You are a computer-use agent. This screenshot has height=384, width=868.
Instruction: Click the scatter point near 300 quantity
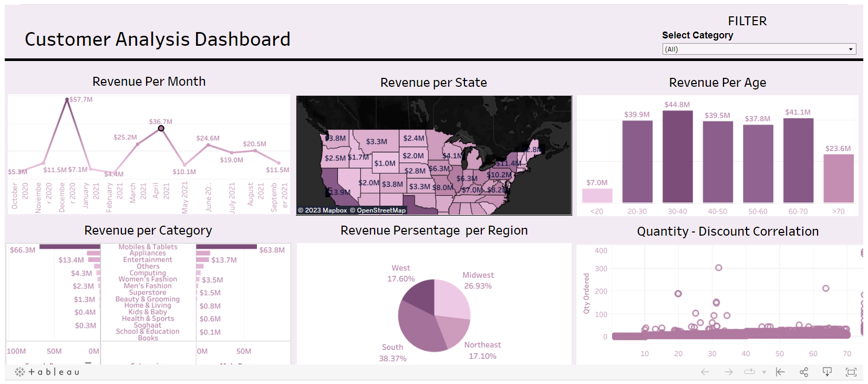pos(718,268)
